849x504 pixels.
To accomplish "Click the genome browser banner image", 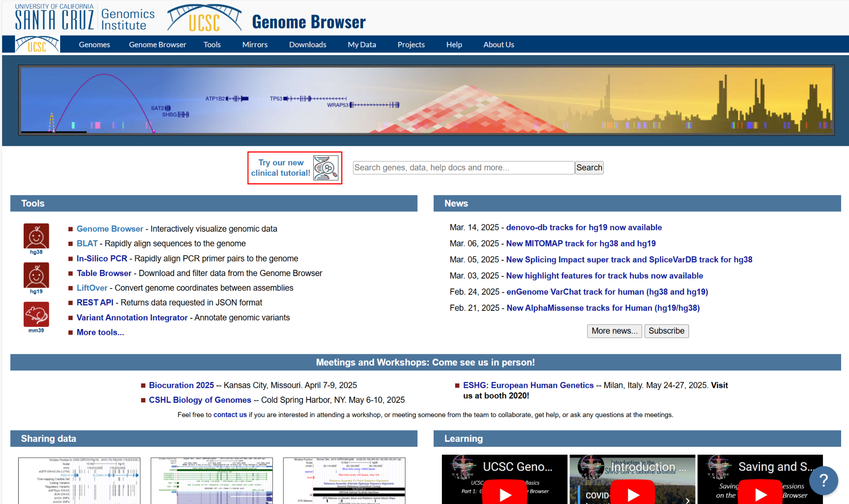I will [426, 100].
